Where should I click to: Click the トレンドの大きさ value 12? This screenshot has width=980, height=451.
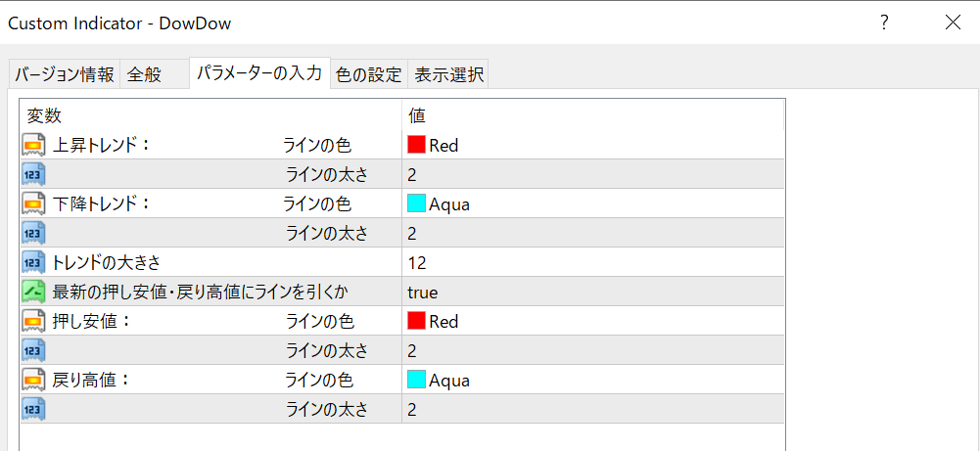419,262
